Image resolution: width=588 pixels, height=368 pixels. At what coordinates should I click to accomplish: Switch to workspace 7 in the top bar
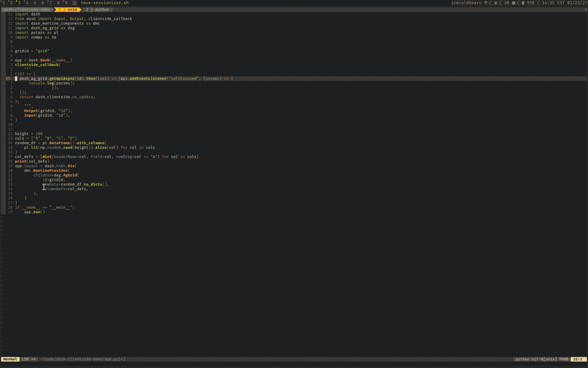coord(50,2)
